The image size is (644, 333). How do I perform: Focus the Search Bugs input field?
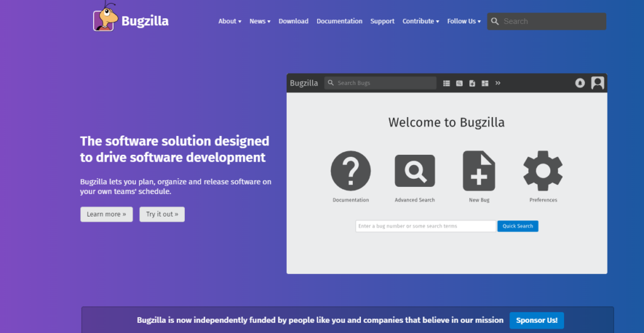380,83
